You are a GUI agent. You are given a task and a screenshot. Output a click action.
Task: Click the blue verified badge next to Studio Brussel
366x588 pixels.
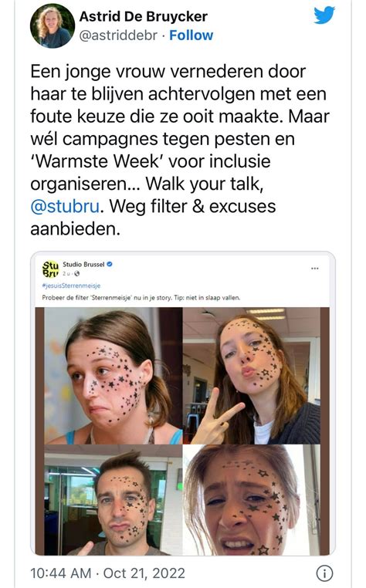(x=110, y=264)
